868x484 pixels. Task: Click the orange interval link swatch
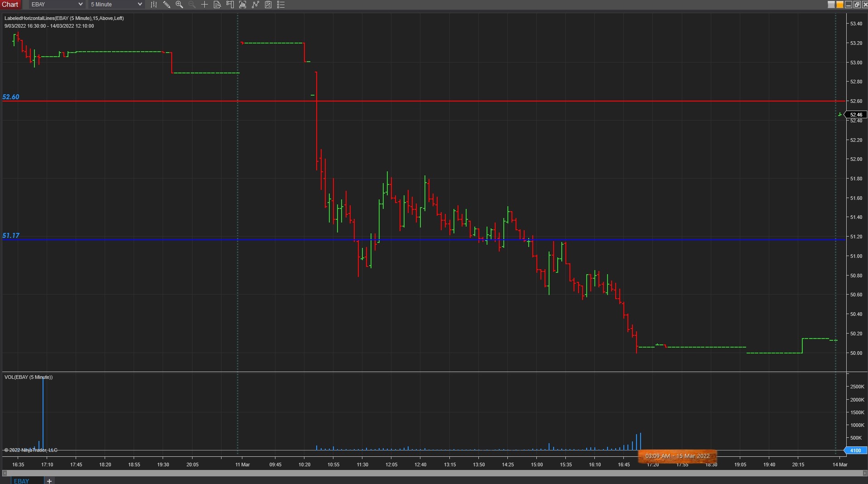pyautogui.click(x=839, y=5)
